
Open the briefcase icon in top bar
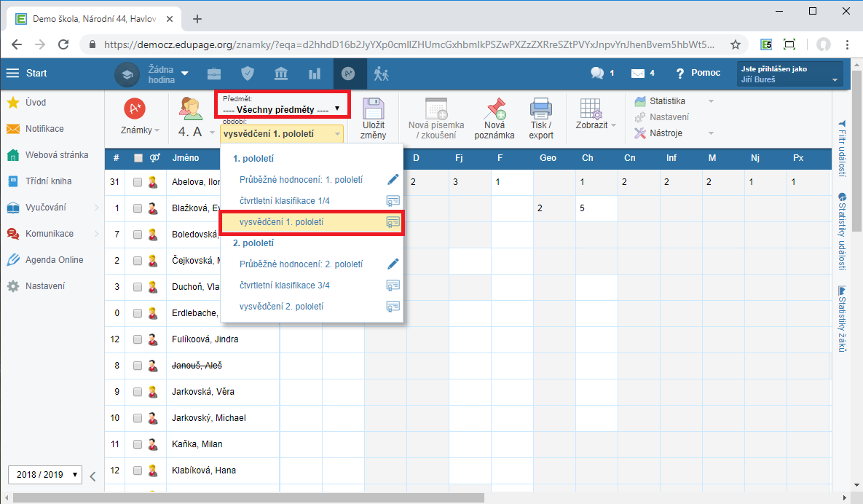pos(214,74)
